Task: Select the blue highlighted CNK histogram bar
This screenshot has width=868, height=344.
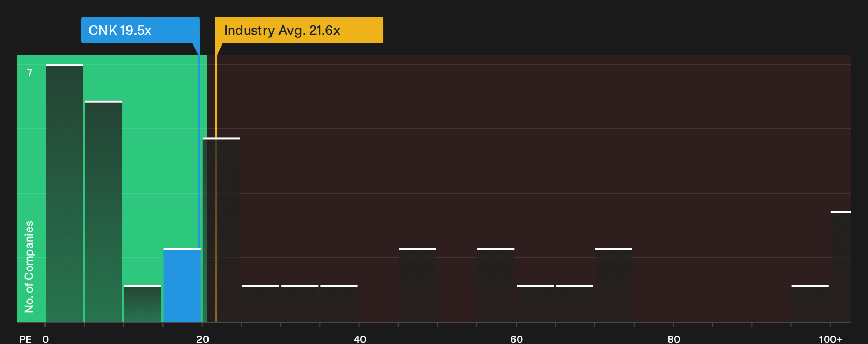Action: pyautogui.click(x=182, y=285)
